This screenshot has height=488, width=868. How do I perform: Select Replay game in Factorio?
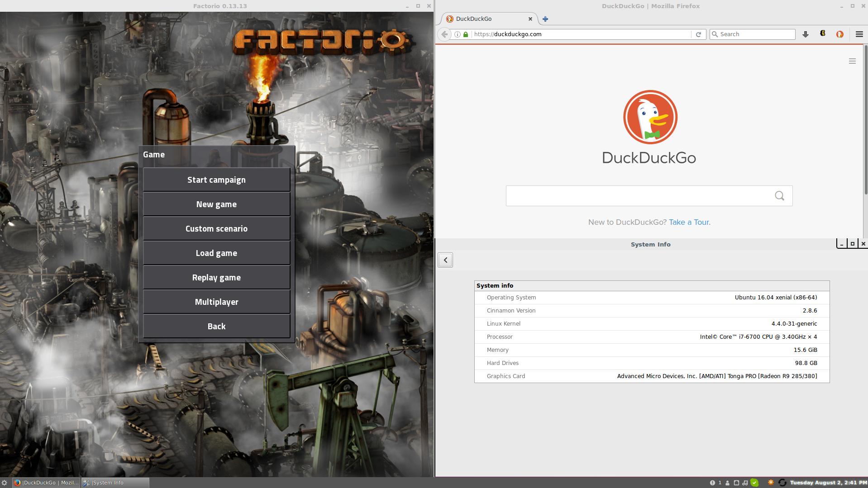click(216, 277)
